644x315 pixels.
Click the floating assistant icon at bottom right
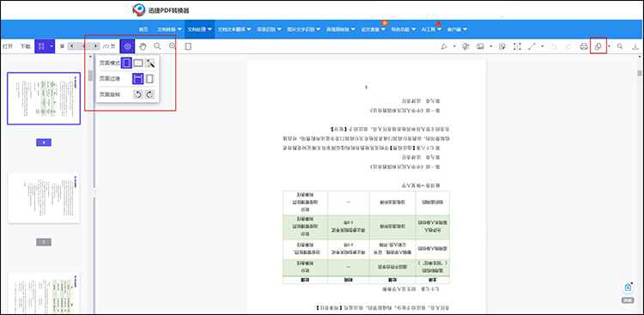coord(628,288)
